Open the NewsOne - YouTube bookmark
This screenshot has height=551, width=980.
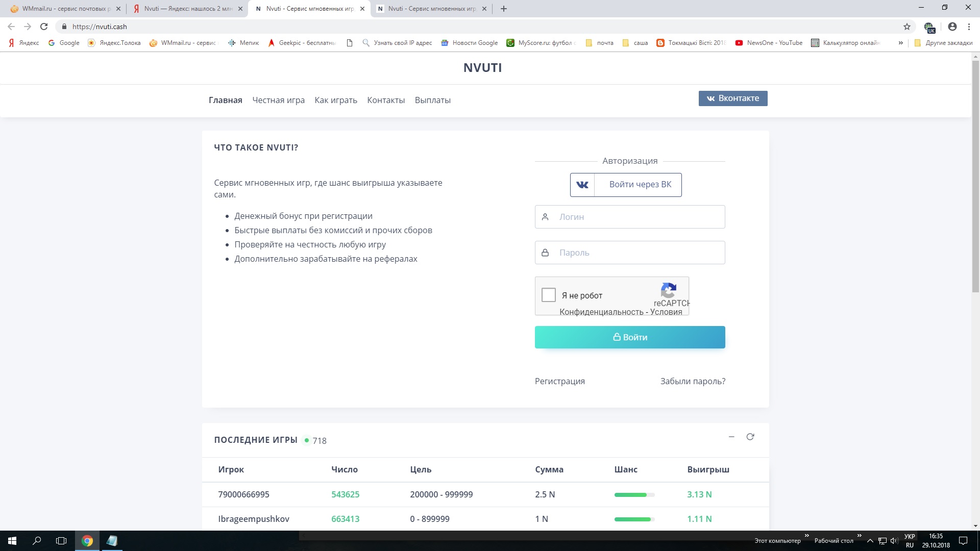pyautogui.click(x=769, y=43)
